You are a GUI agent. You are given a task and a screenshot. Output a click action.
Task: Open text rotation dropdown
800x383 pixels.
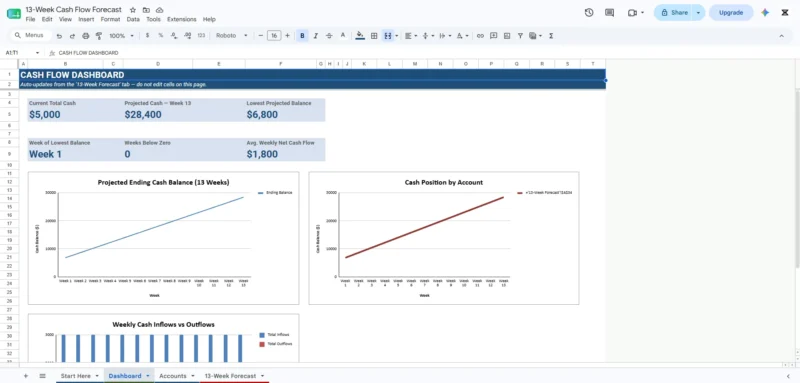click(462, 36)
